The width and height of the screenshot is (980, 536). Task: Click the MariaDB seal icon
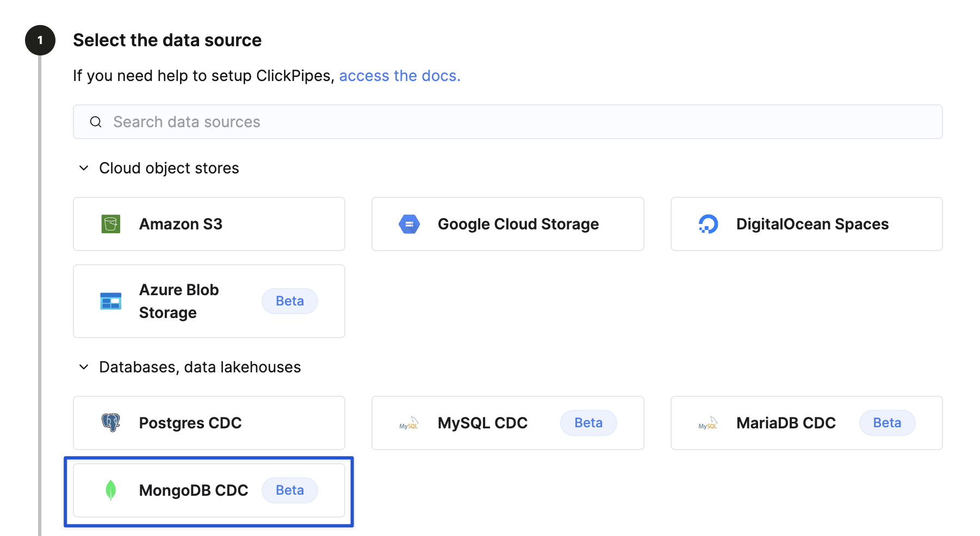(x=708, y=422)
